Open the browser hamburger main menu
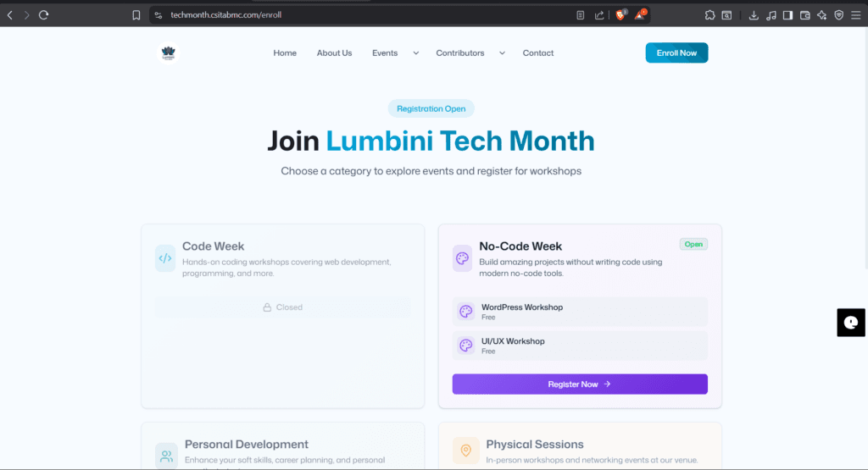The height and width of the screenshot is (470, 868). pyautogui.click(x=856, y=15)
